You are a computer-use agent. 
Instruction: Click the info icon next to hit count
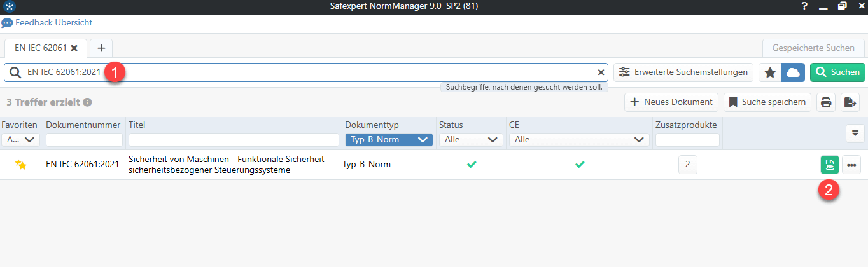(88, 102)
